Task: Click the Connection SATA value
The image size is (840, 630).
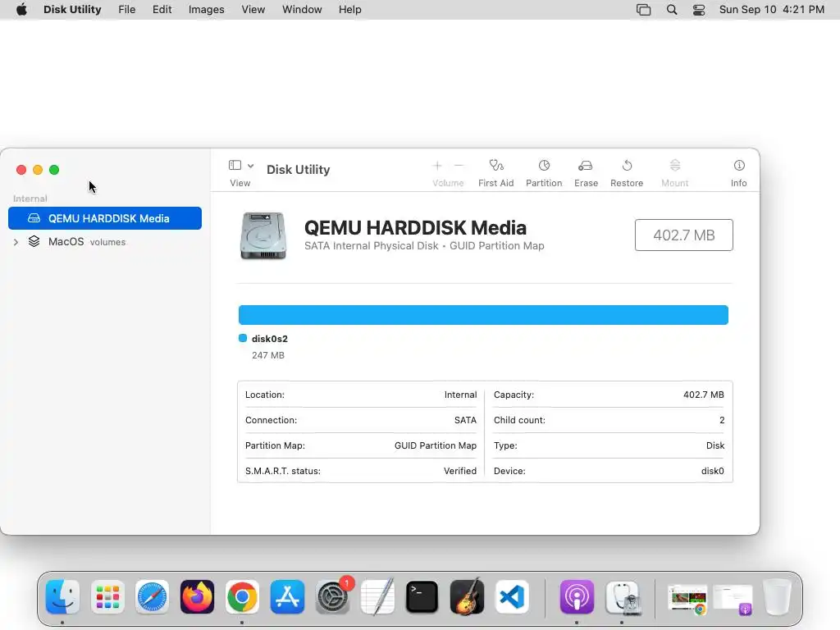Action: (x=465, y=421)
